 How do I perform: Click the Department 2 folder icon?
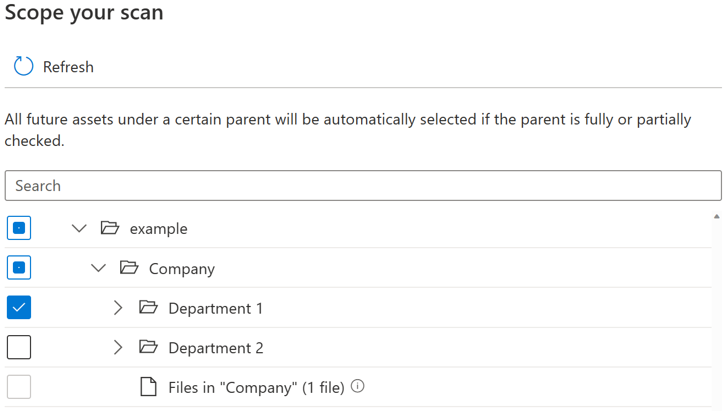(x=148, y=347)
